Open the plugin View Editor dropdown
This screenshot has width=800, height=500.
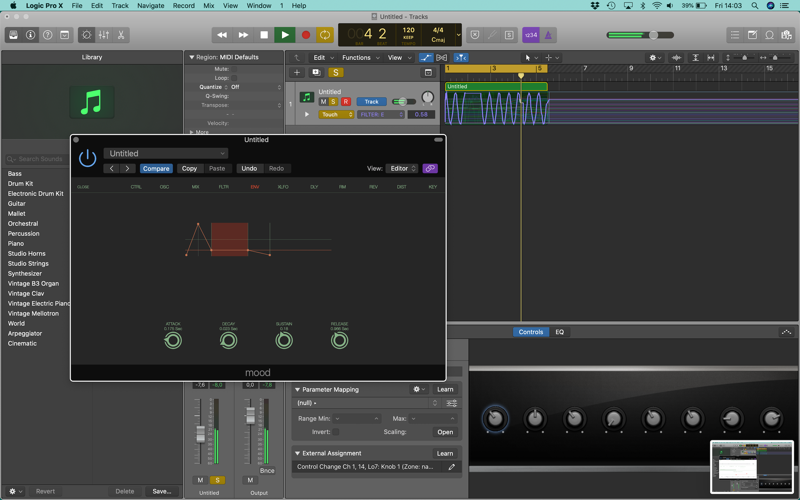click(402, 168)
